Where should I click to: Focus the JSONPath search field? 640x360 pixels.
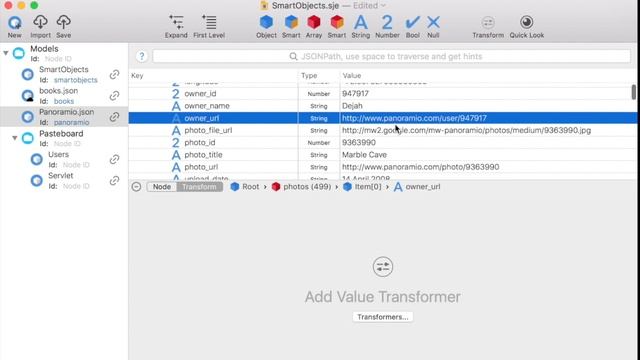click(391, 56)
